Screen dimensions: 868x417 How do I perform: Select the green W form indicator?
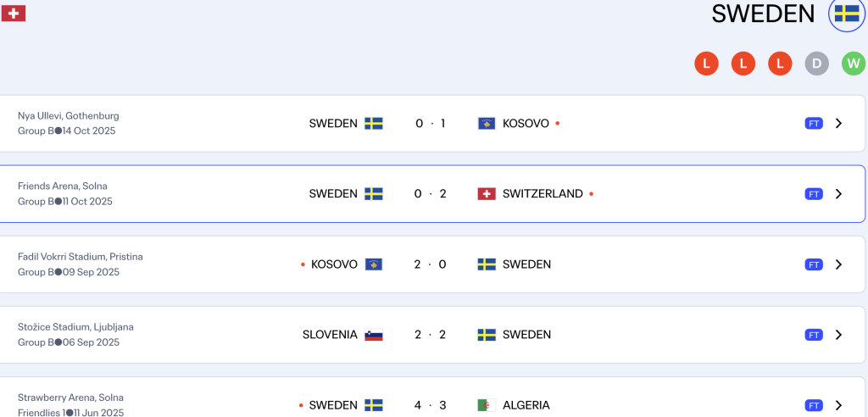854,64
